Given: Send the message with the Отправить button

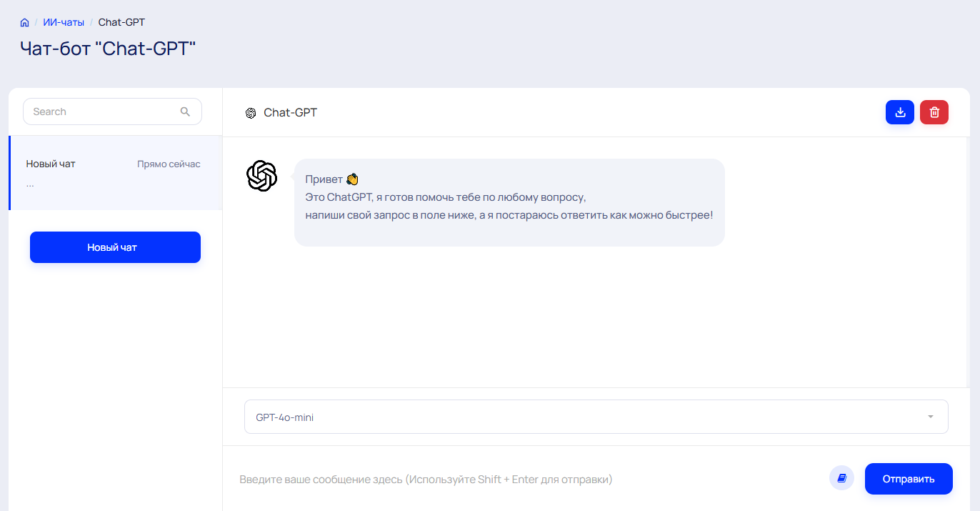Looking at the screenshot, I should 909,479.
